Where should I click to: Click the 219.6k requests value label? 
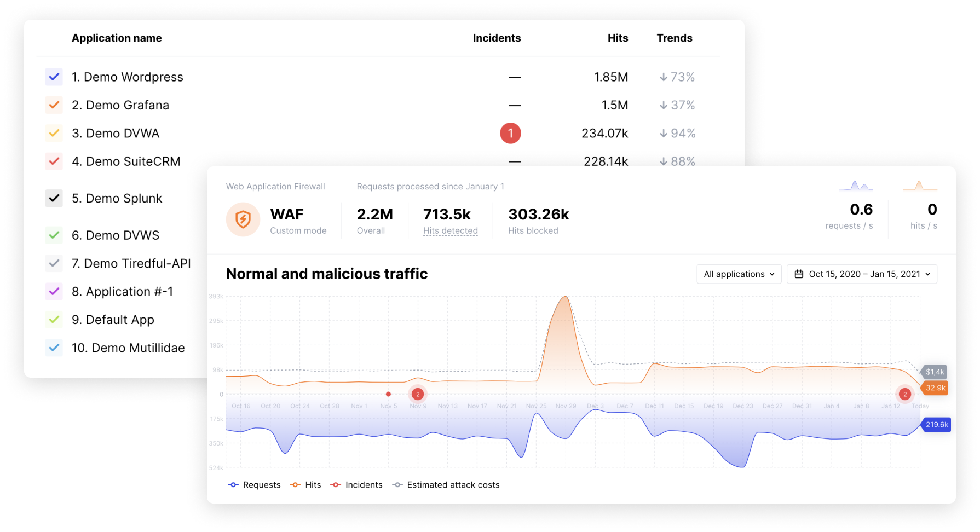pos(937,425)
